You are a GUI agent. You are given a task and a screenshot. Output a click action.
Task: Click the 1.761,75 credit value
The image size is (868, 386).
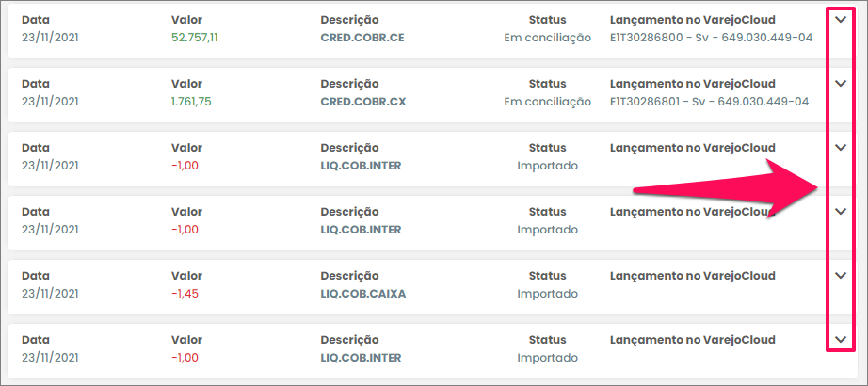click(192, 102)
